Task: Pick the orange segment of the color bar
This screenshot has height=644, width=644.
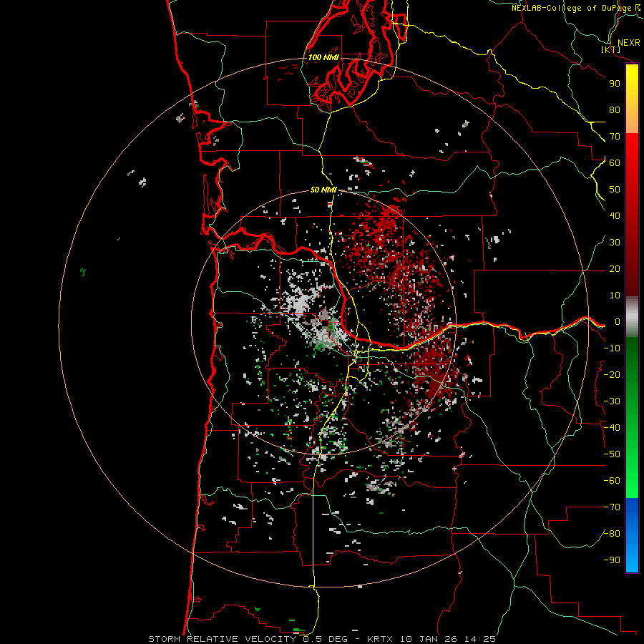Action: 632,122
